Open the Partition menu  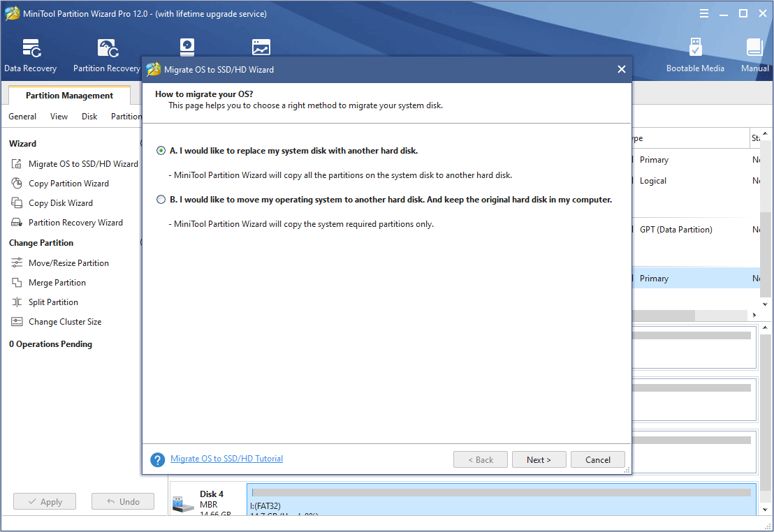[x=126, y=117]
